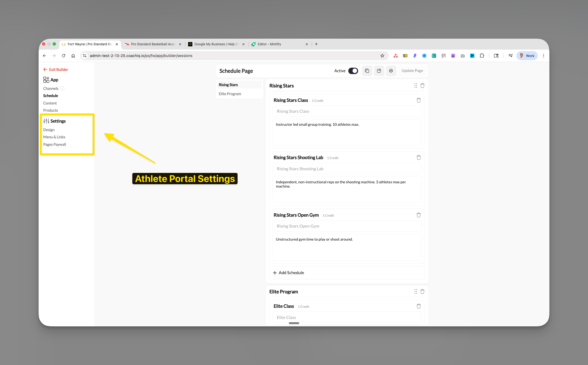Click the Update Page button
588x365 pixels.
point(412,70)
